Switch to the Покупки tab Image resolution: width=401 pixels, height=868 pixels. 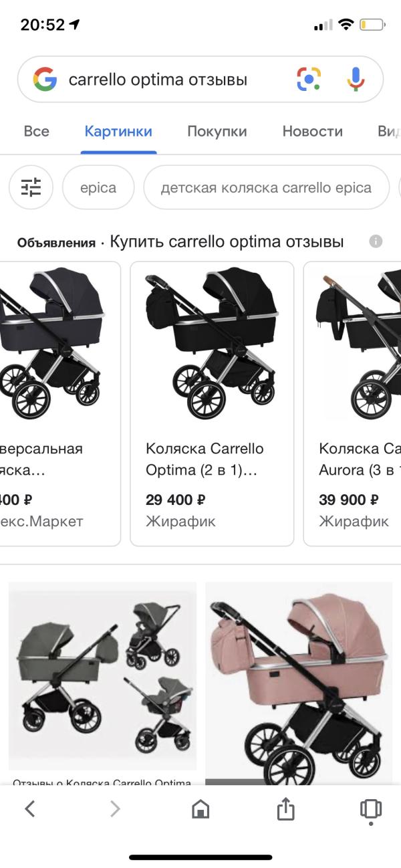[217, 131]
